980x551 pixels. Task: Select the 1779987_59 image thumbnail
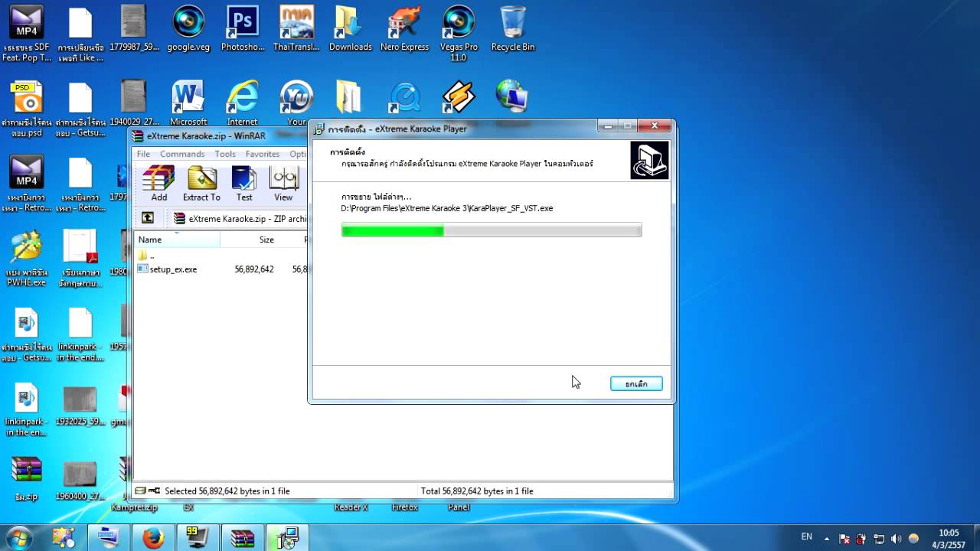click(x=134, y=29)
